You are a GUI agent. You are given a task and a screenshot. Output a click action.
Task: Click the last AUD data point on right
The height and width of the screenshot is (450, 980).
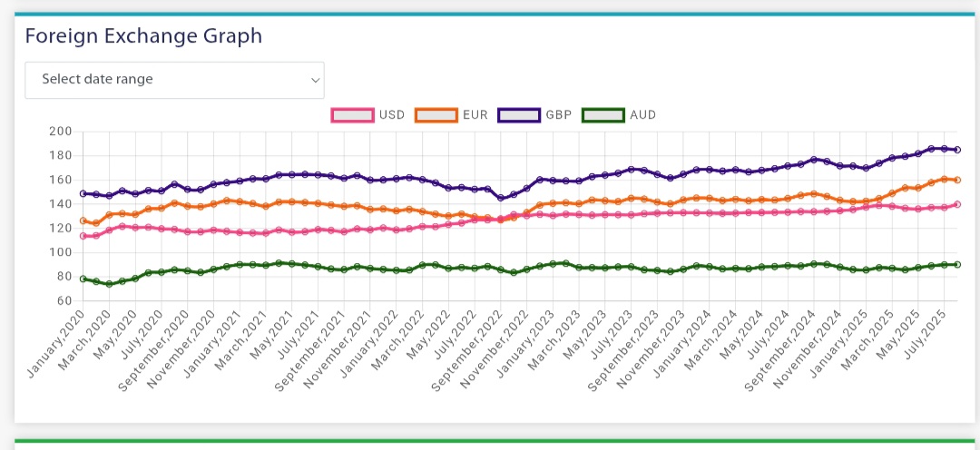click(957, 264)
